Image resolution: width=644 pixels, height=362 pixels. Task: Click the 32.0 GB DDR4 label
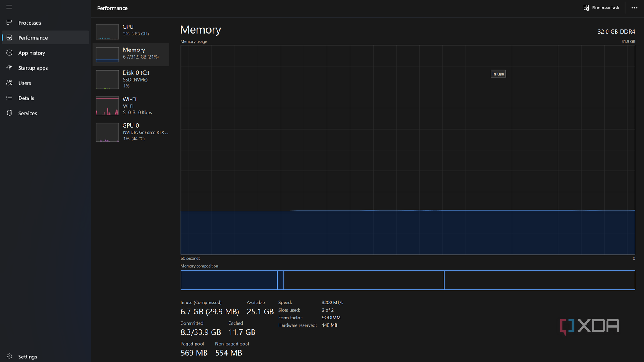[x=616, y=32]
